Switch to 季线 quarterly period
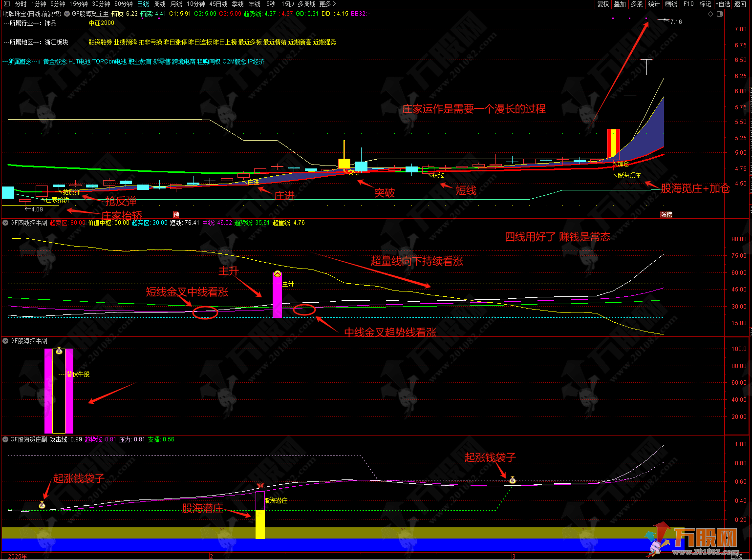The width and height of the screenshot is (752, 560). (x=238, y=4)
